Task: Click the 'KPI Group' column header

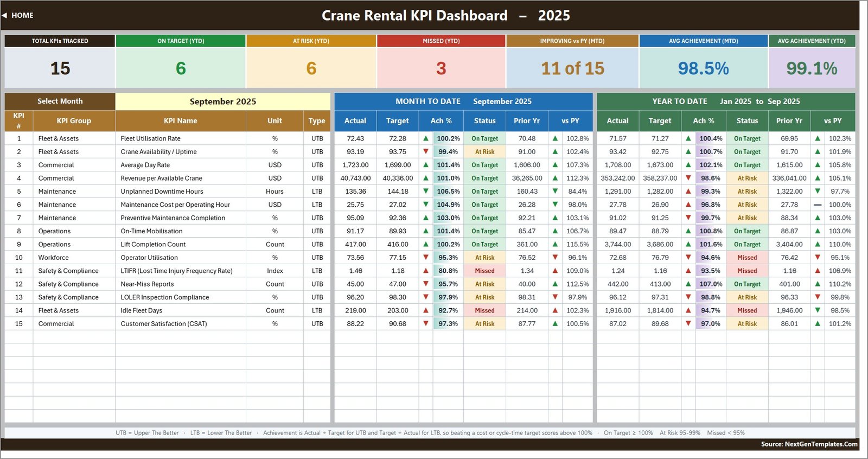Action: coord(74,121)
